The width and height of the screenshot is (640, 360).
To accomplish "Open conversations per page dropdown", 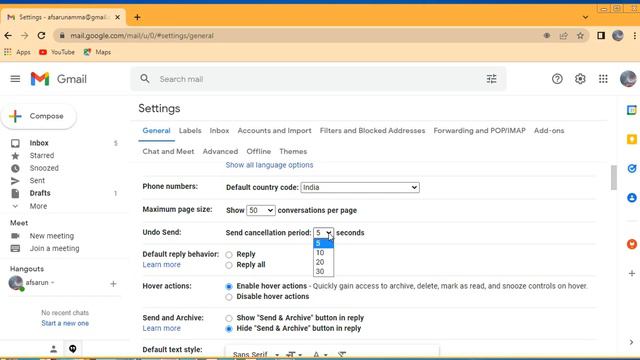I will [x=260, y=211].
